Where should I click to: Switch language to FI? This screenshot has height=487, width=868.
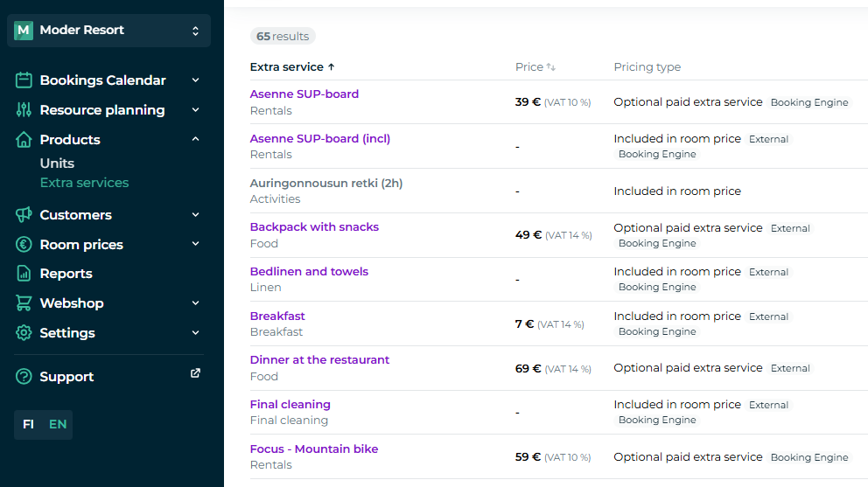(x=29, y=424)
